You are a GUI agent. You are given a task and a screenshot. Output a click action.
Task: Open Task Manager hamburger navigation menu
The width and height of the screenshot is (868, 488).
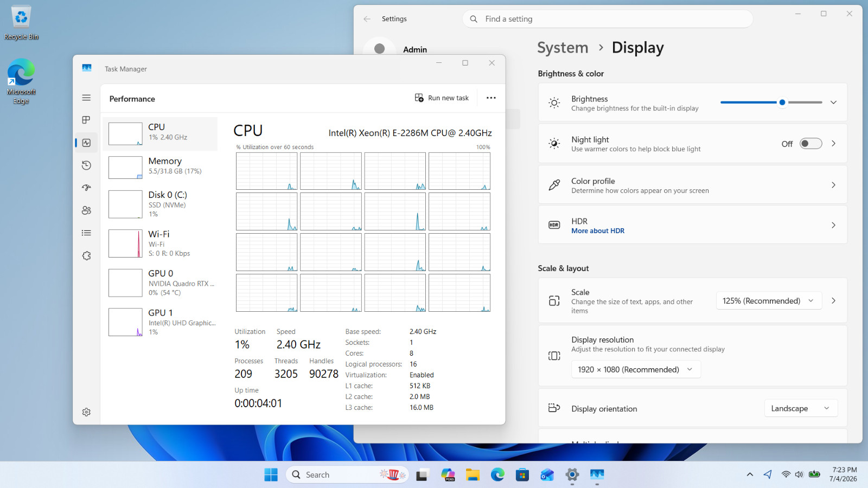coord(86,98)
